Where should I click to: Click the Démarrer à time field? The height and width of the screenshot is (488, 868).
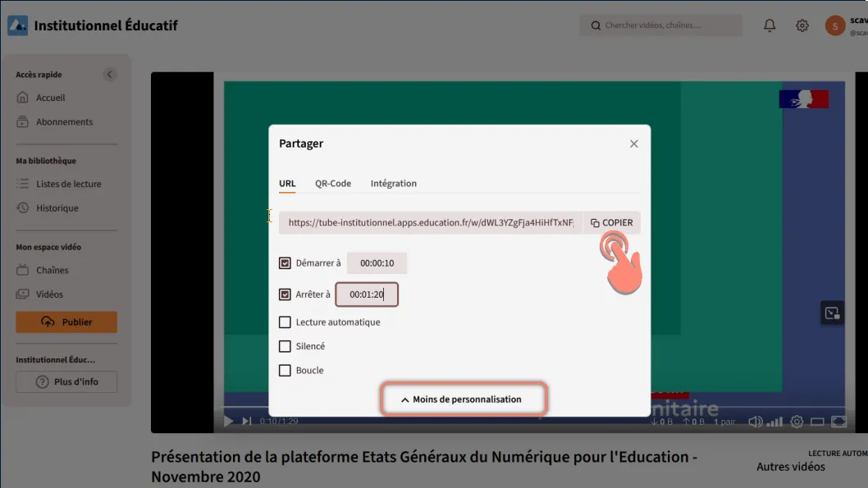[377, 262]
